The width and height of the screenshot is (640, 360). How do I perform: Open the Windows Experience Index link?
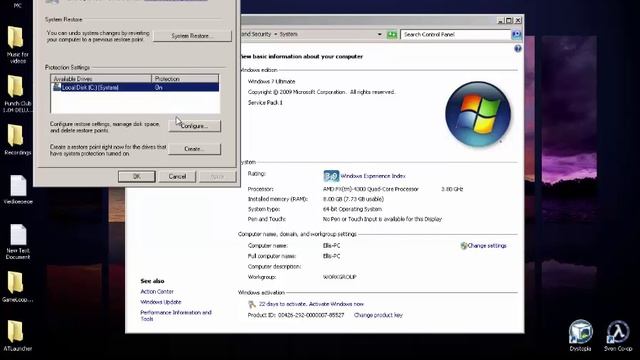373,176
